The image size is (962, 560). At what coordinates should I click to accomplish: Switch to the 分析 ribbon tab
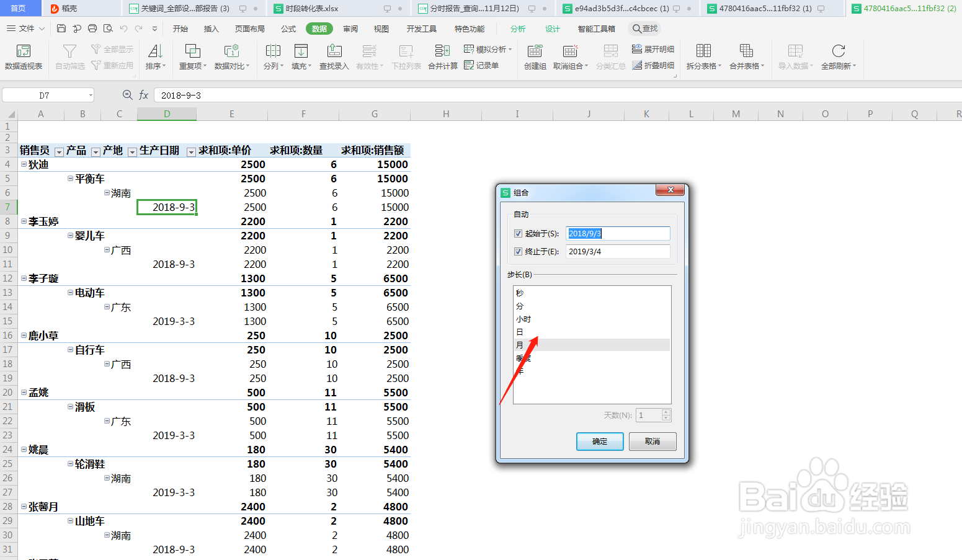518,29
